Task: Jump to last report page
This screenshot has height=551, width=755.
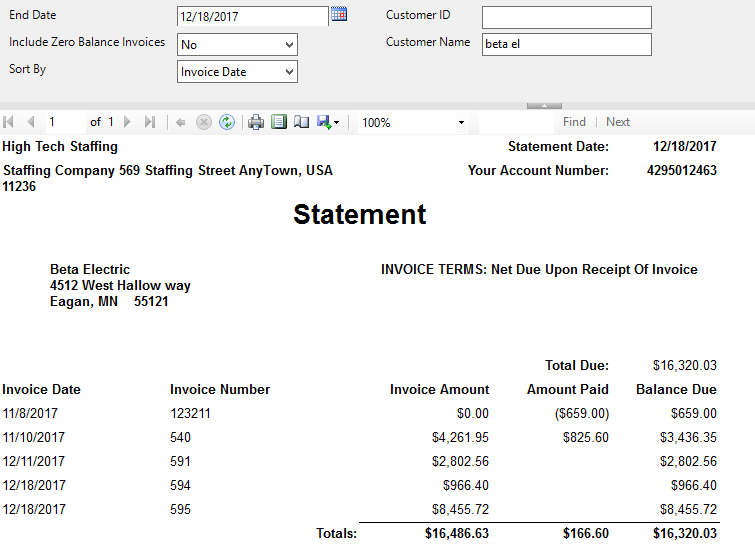Action: (x=150, y=122)
